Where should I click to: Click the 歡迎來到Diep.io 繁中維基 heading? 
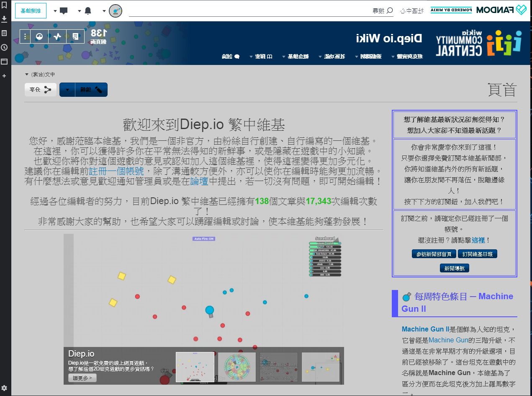[x=204, y=125]
